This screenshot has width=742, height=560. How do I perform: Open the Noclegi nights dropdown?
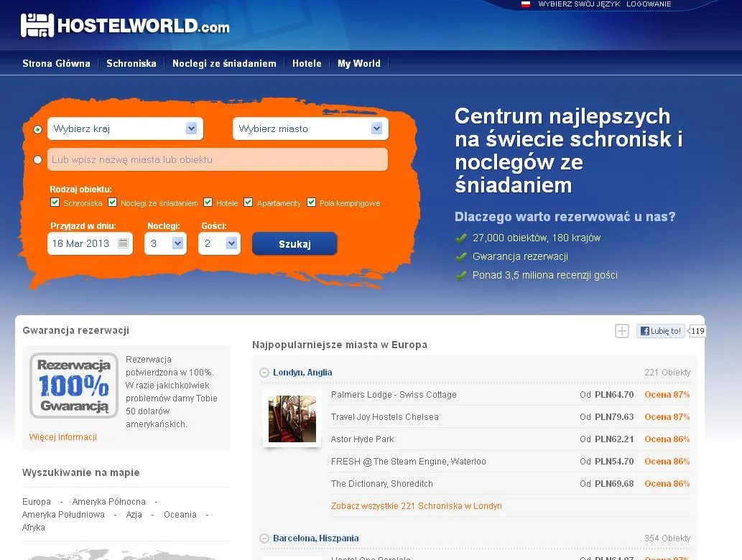[166, 243]
